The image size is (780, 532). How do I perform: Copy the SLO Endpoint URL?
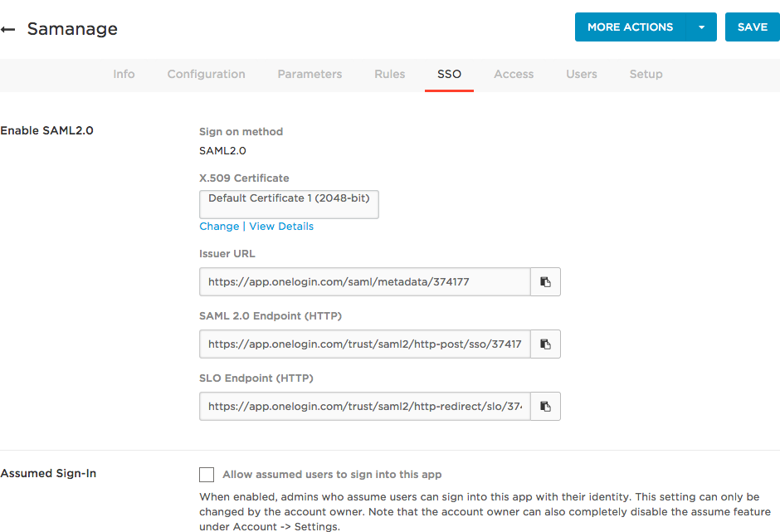[545, 407]
